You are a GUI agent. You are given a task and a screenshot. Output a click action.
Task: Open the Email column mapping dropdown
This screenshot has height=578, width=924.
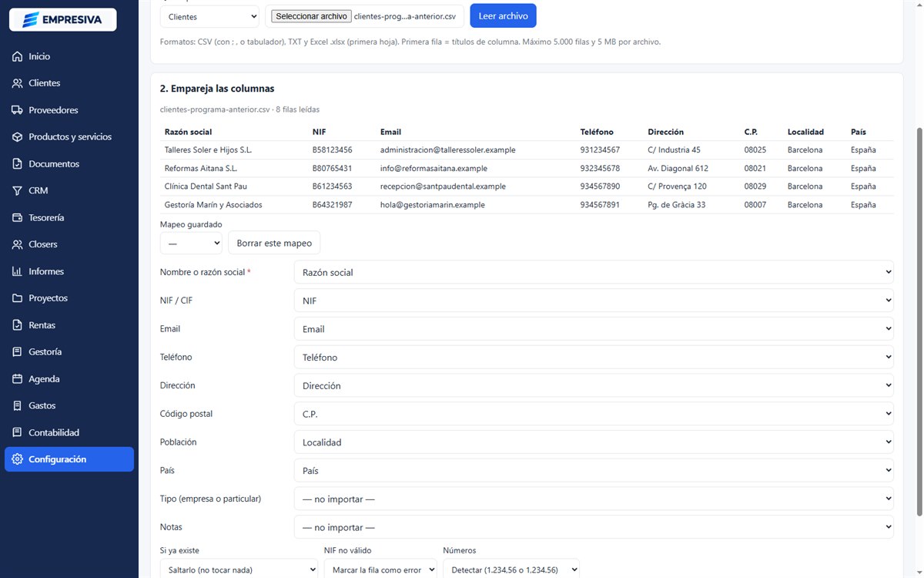[x=594, y=329]
